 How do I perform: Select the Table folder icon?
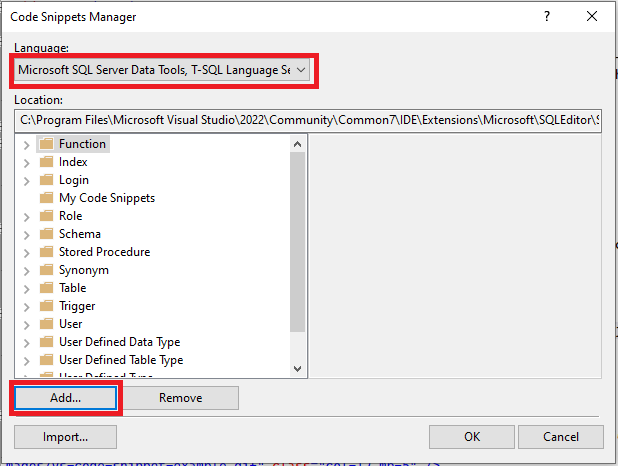47,288
